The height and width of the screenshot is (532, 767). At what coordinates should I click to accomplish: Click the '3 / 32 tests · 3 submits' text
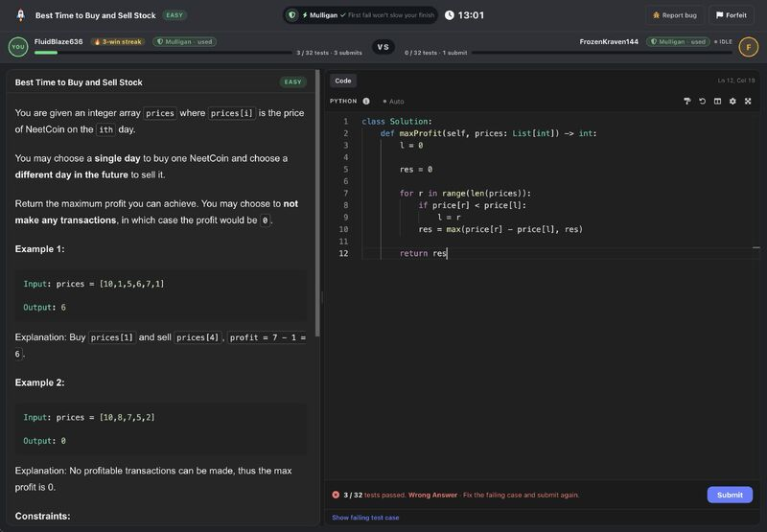(x=329, y=53)
